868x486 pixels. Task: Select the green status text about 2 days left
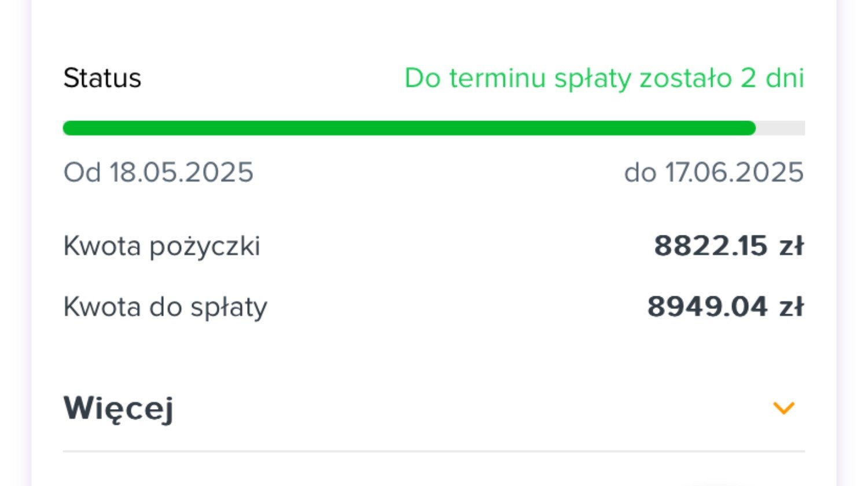pos(604,78)
